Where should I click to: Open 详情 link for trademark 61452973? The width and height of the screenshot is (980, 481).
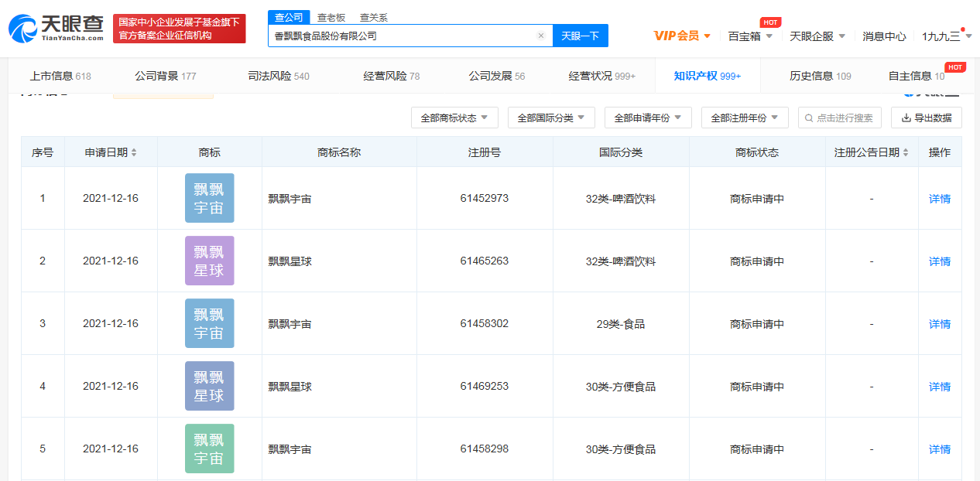pyautogui.click(x=939, y=199)
